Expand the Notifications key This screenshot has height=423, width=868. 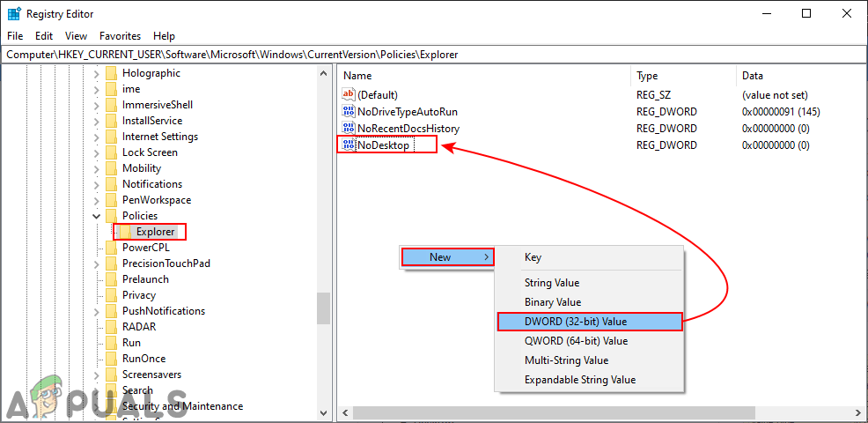(x=96, y=184)
